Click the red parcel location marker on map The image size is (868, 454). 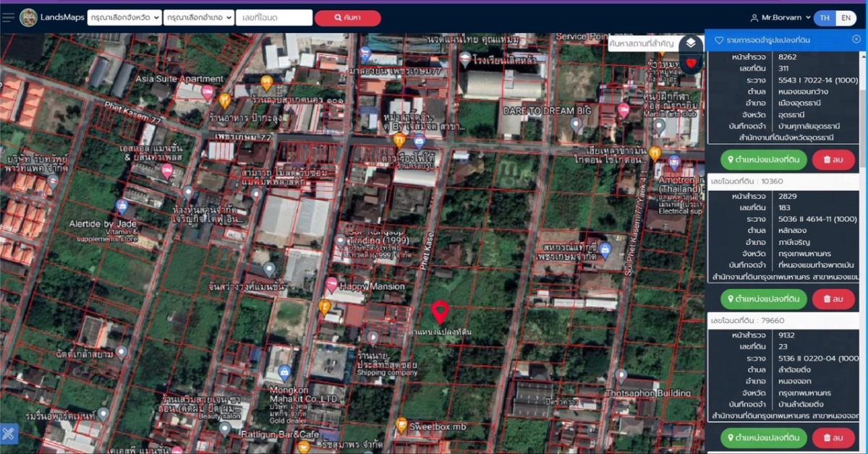point(441,312)
